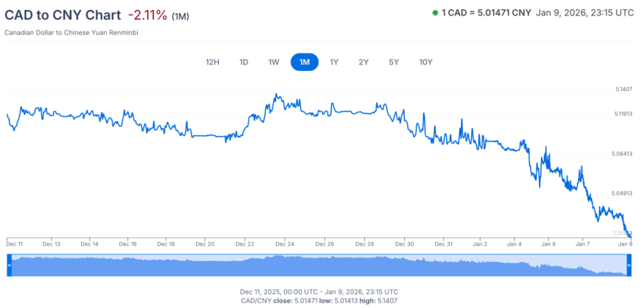Image resolution: width=644 pixels, height=308 pixels.
Task: Click the Dec 20 x-axis label
Action: (x=205, y=244)
